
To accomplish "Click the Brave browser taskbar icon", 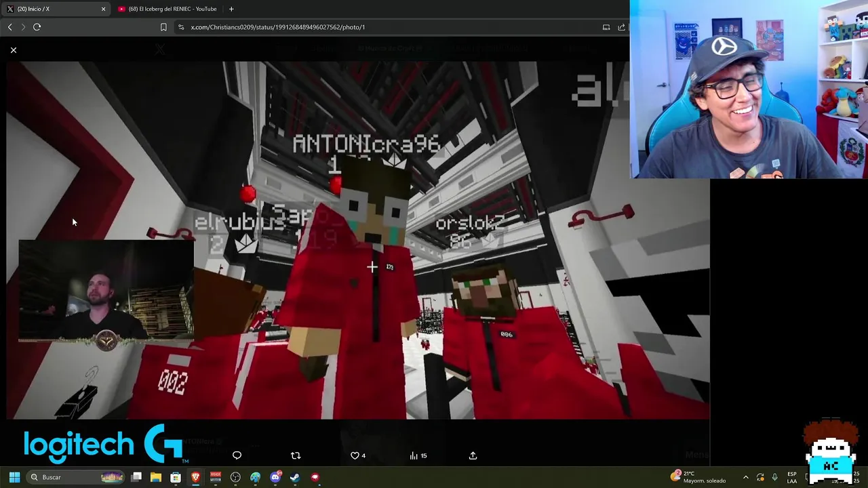I will click(x=195, y=477).
